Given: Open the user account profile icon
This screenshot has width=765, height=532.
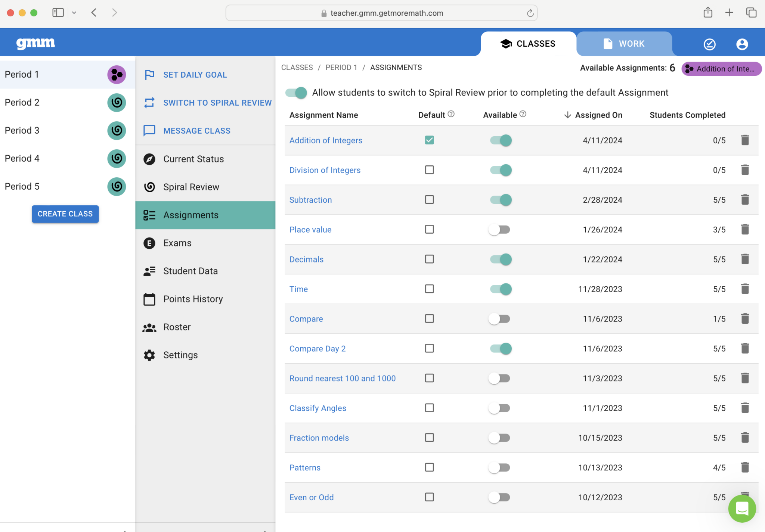Looking at the screenshot, I should [x=742, y=44].
